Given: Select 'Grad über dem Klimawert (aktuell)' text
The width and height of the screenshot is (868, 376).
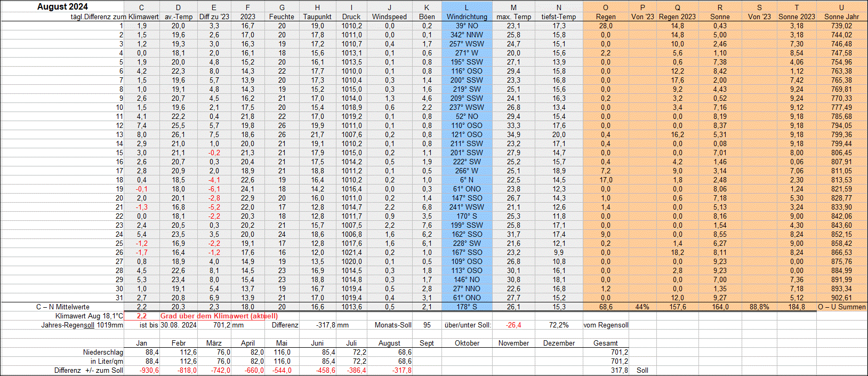Looking at the screenshot, I should tap(219, 316).
